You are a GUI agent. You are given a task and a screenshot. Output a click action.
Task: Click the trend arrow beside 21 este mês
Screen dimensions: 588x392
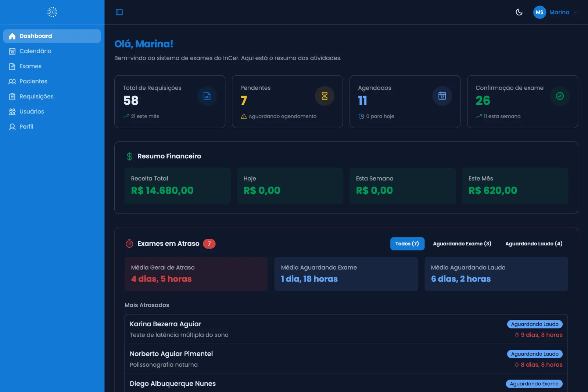126,116
